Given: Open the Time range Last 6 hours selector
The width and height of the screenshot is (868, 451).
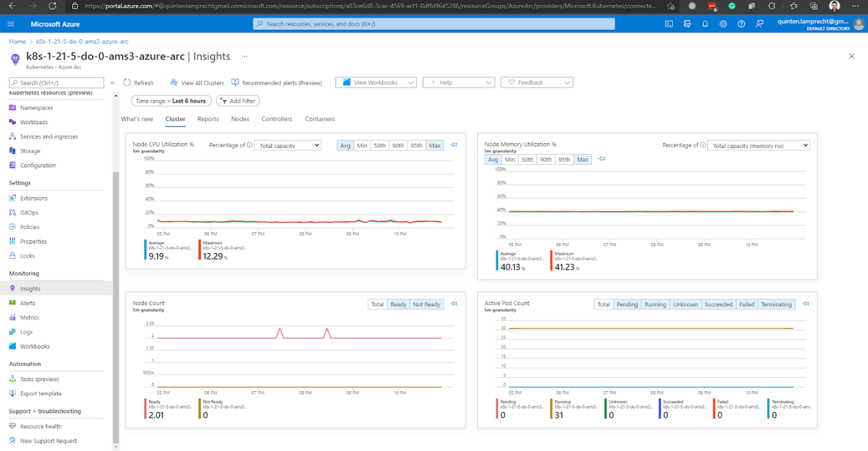Looking at the screenshot, I should (x=172, y=101).
